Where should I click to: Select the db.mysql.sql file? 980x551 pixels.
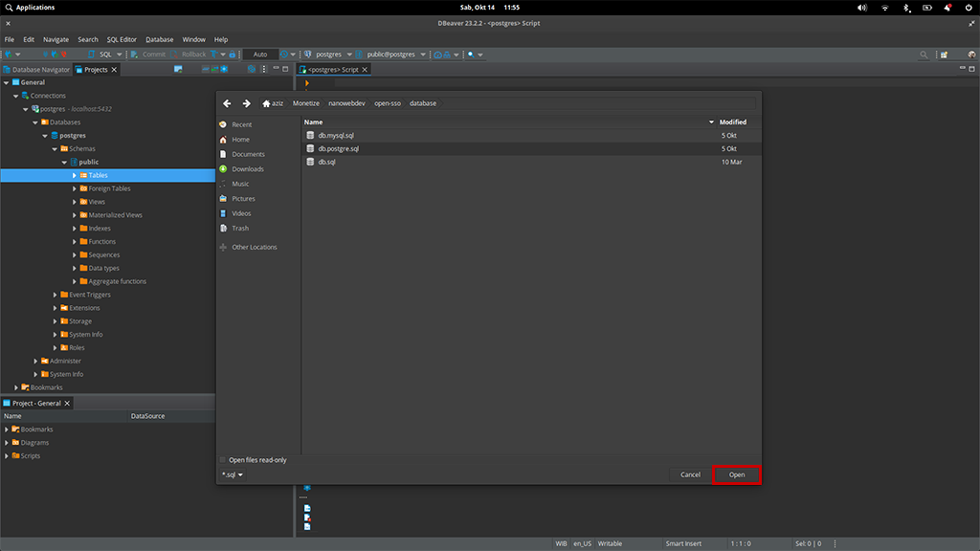pyautogui.click(x=336, y=136)
